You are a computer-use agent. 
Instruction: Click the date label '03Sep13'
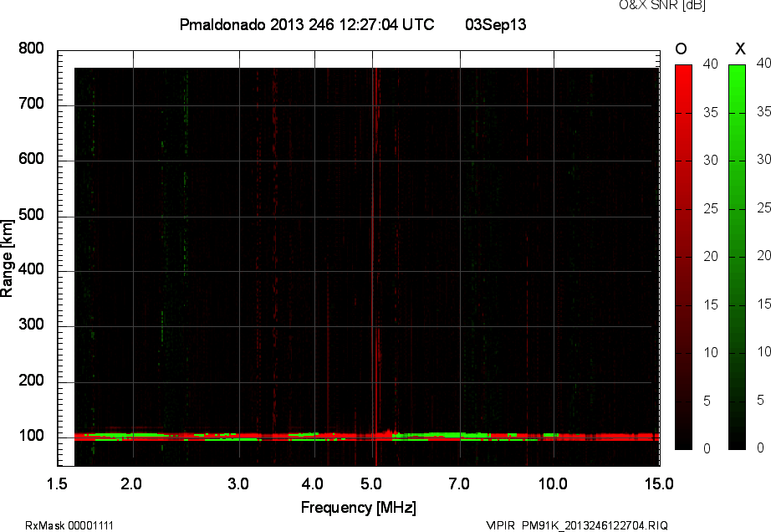(x=496, y=24)
